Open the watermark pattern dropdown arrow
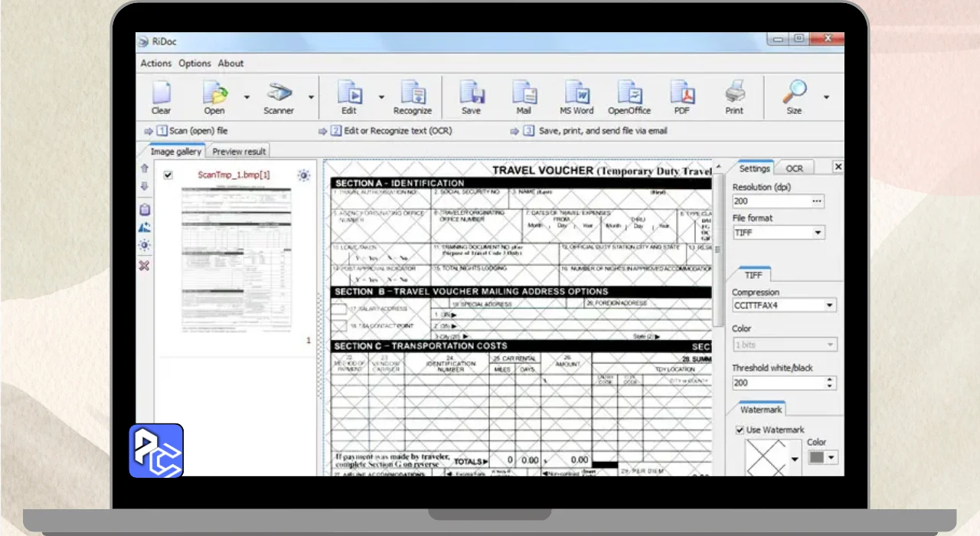980x536 pixels. tap(795, 459)
